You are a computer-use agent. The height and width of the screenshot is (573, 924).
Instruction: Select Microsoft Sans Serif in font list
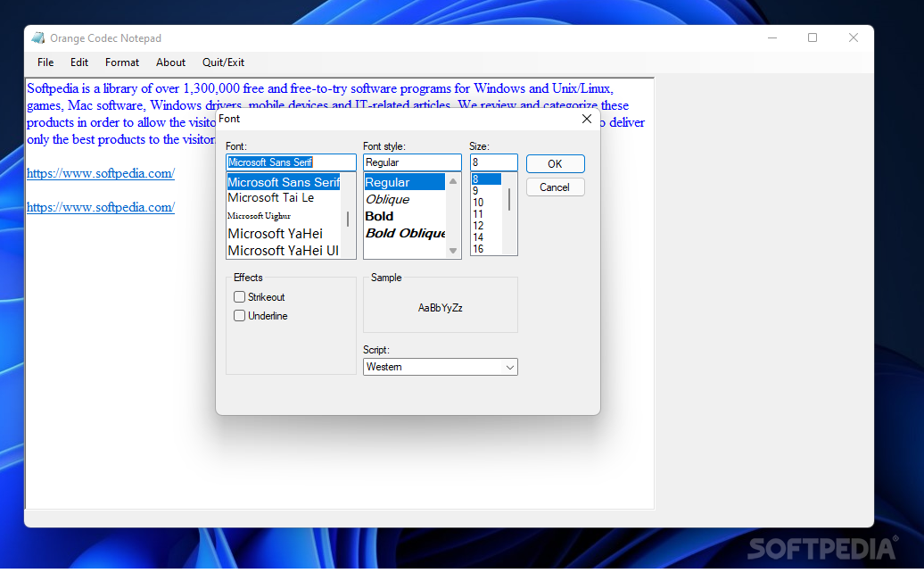tap(284, 182)
